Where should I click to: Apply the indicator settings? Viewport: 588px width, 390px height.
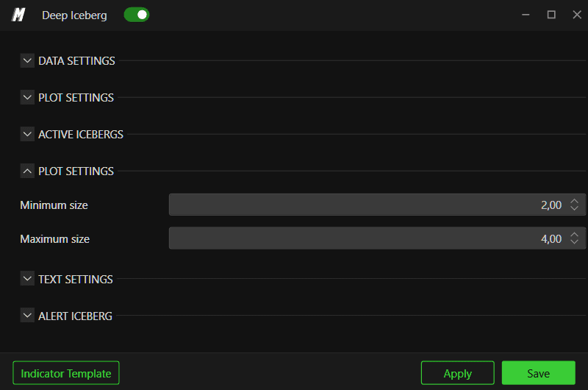(457, 373)
